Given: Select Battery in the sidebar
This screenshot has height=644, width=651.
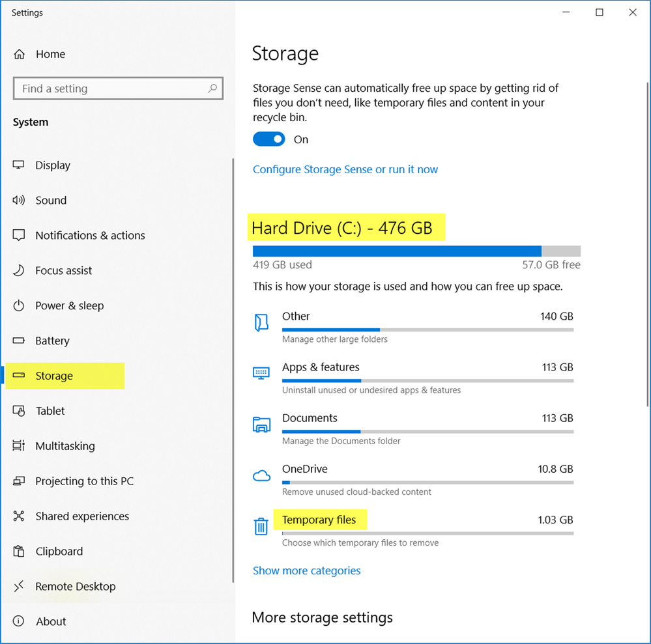Looking at the screenshot, I should coord(52,341).
